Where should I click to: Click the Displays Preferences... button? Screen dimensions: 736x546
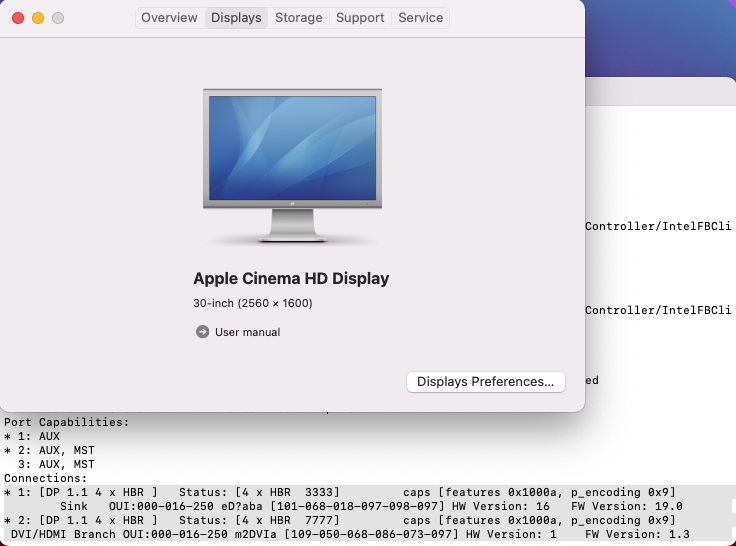[x=486, y=382]
